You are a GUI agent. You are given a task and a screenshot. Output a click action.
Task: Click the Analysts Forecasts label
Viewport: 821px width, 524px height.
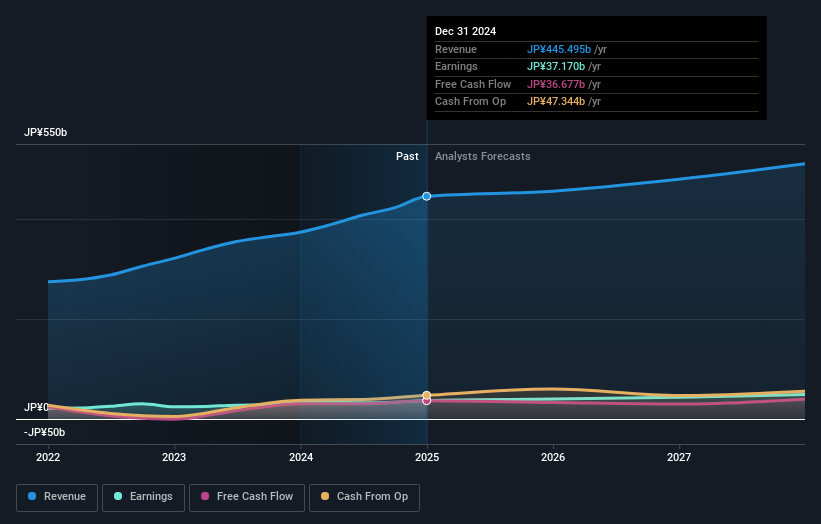click(483, 157)
